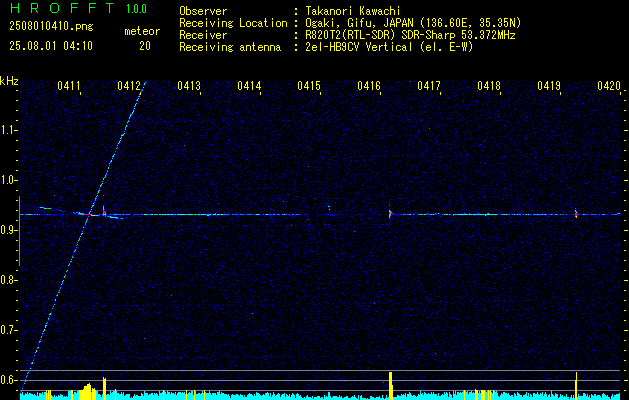Click the meteor count label
This screenshot has height=400, width=629.
pyautogui.click(x=142, y=31)
